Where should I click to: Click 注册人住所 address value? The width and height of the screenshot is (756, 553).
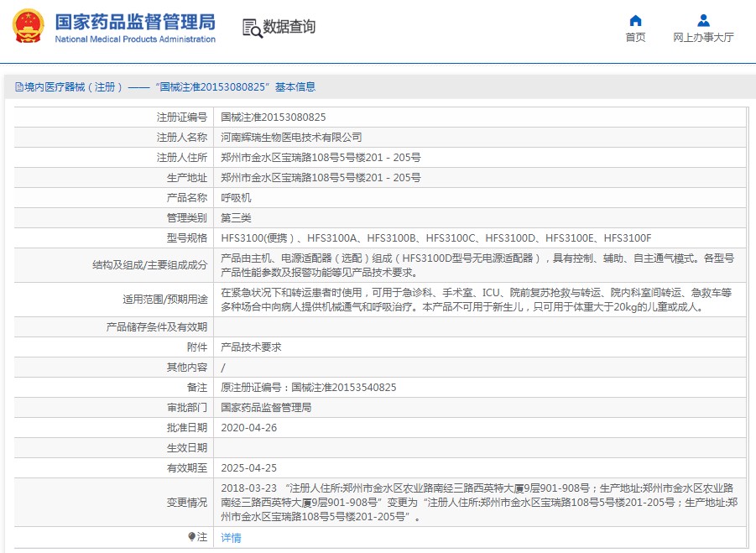coord(321,158)
